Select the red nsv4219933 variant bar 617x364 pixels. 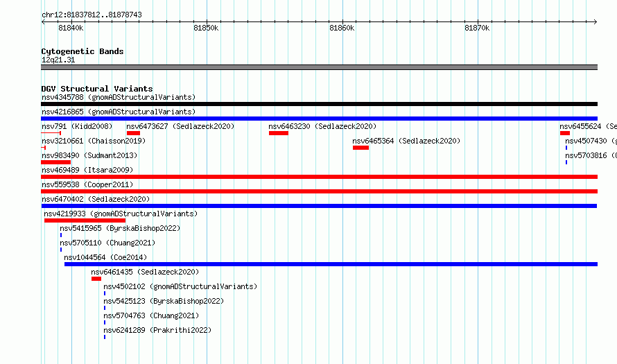tap(85, 220)
